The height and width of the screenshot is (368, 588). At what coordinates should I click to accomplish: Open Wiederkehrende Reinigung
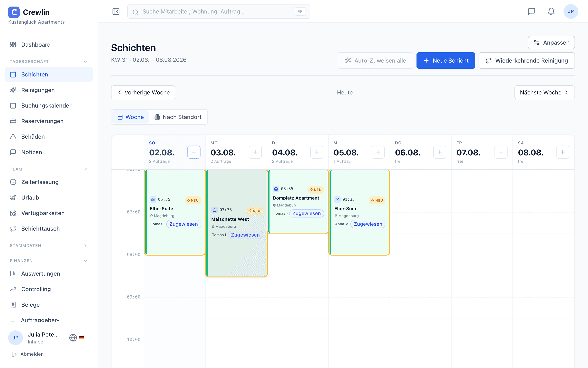point(527,61)
